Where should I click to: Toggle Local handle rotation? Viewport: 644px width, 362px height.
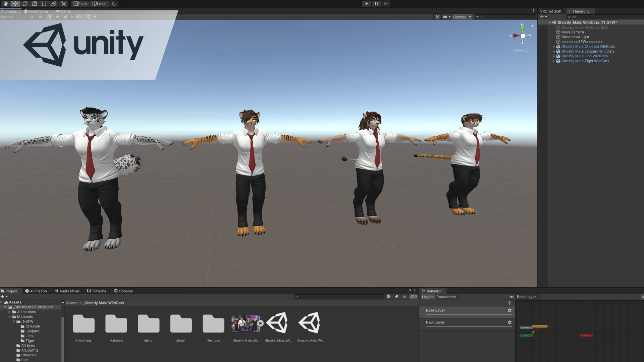coord(99,4)
